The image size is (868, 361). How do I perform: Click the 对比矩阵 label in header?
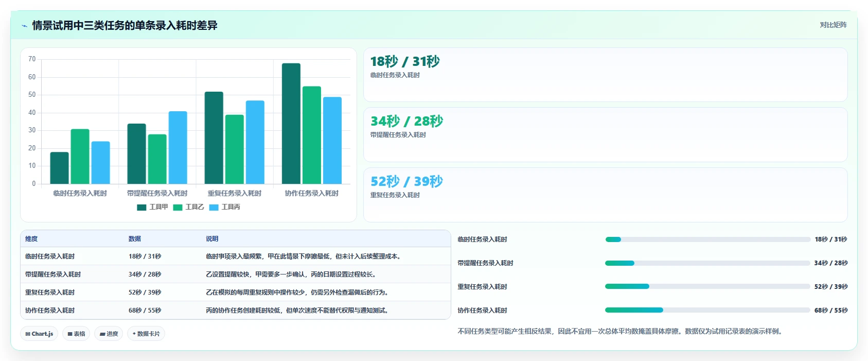(833, 25)
